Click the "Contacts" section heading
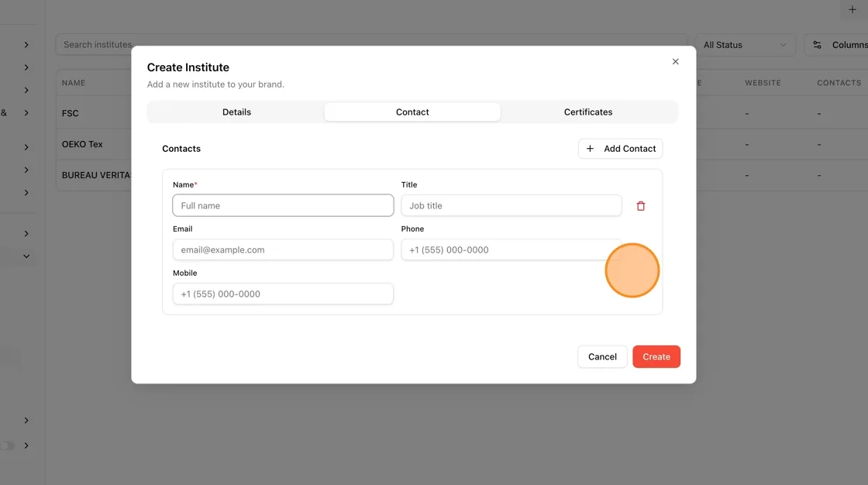This screenshot has width=868, height=485. (181, 149)
